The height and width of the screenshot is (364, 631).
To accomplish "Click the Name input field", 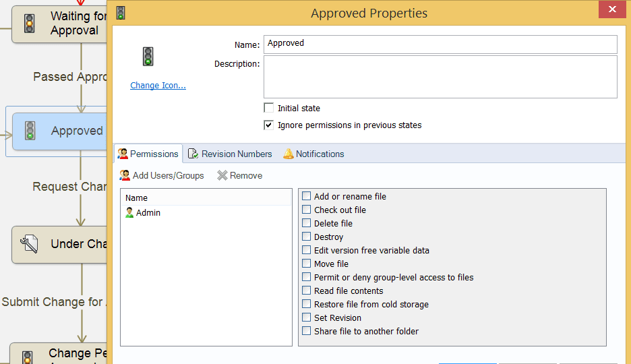I will click(x=440, y=44).
